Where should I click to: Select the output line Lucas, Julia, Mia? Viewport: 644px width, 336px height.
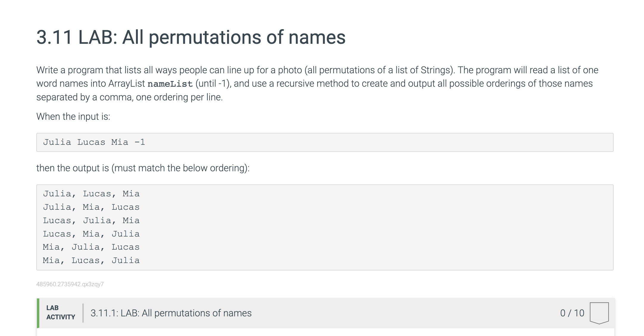[91, 221]
